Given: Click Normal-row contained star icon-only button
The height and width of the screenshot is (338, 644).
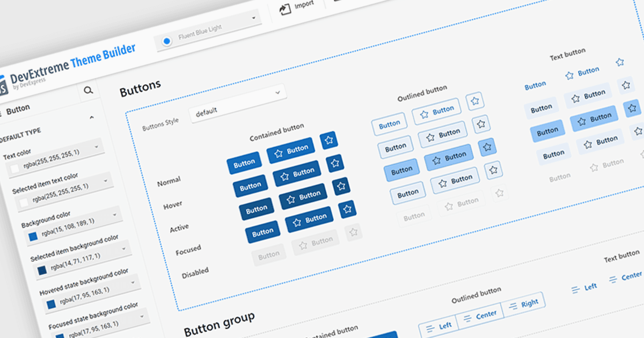Looking at the screenshot, I should click(328, 139).
